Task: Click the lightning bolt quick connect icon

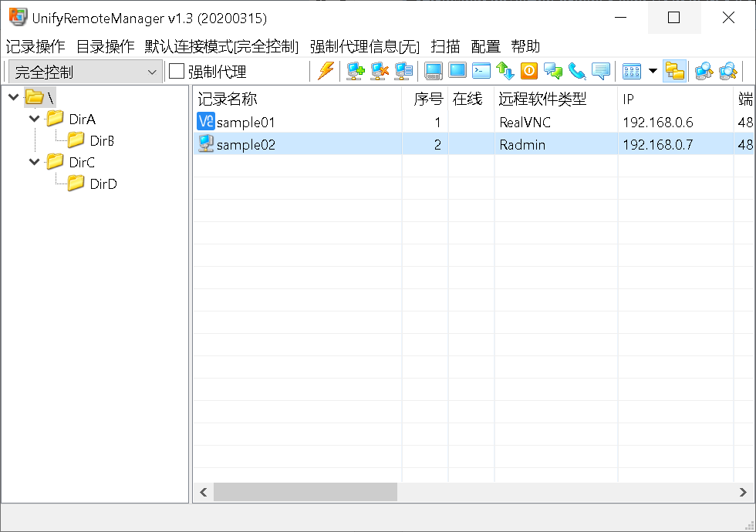Action: (326, 72)
